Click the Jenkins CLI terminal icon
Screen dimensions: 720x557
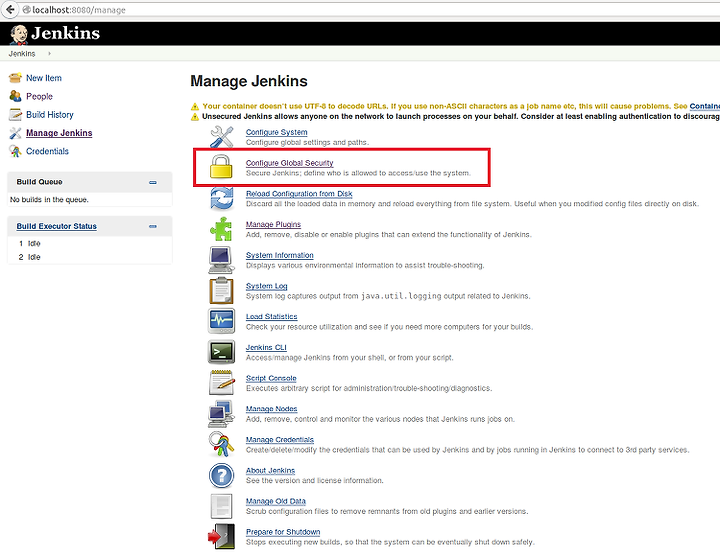[221, 352]
